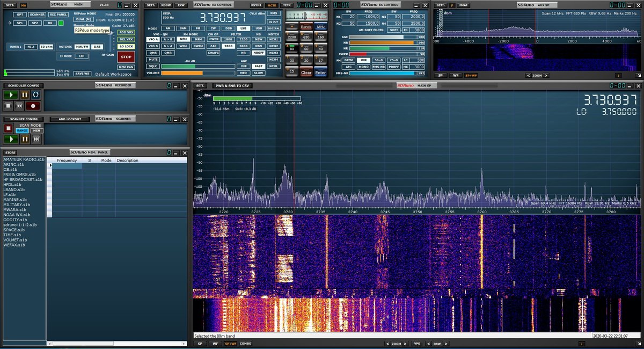Toggle loop playback in the Recorder panel
Viewport: 644px width, 349px height.
pos(35,95)
